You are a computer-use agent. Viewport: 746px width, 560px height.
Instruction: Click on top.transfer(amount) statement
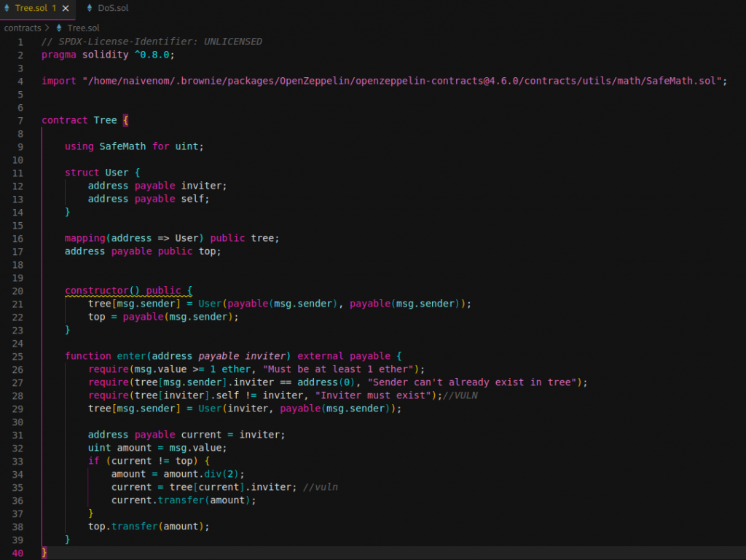click(148, 527)
